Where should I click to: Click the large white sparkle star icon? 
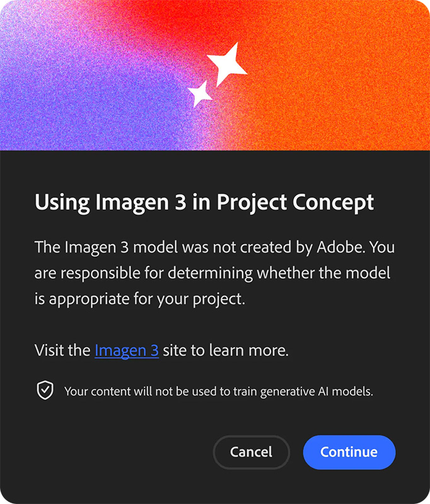pyautogui.click(x=226, y=64)
